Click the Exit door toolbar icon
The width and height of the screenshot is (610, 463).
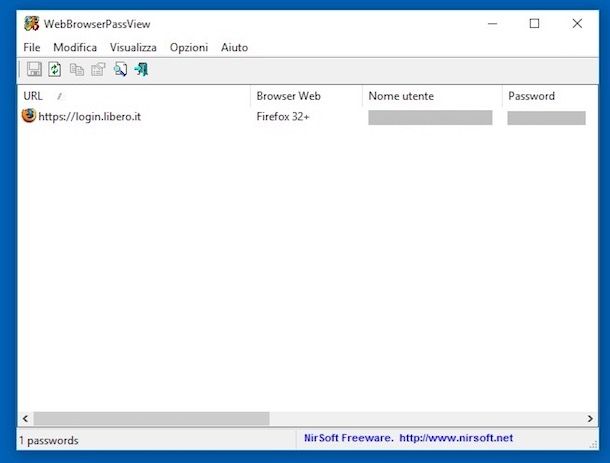coord(141,70)
